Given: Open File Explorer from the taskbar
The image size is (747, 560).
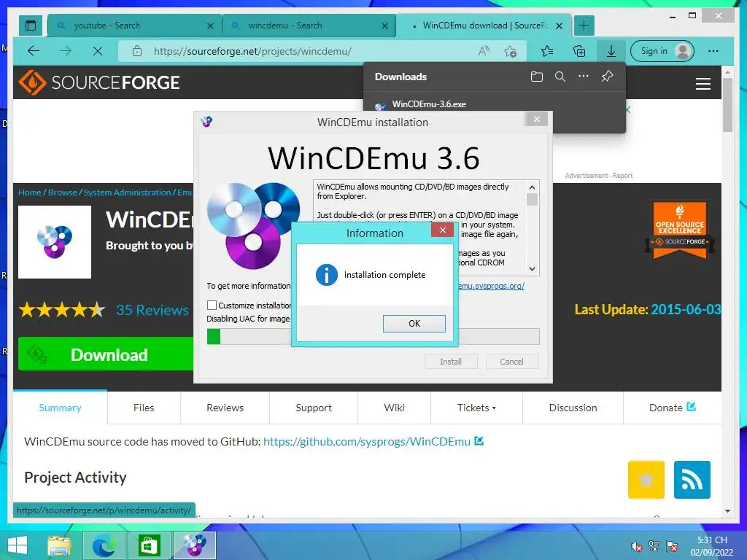Looking at the screenshot, I should pos(60,545).
